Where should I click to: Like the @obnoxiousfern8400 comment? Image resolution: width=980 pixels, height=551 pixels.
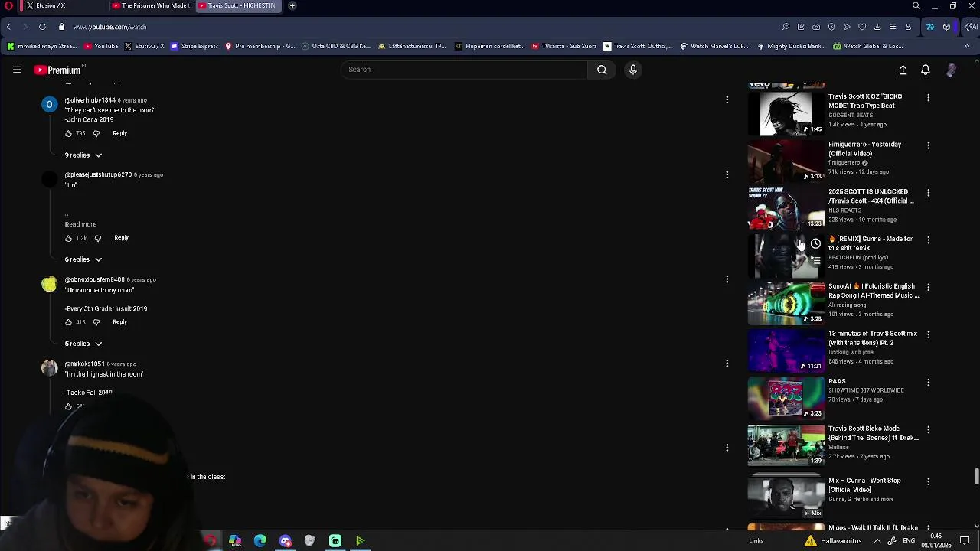click(x=68, y=322)
